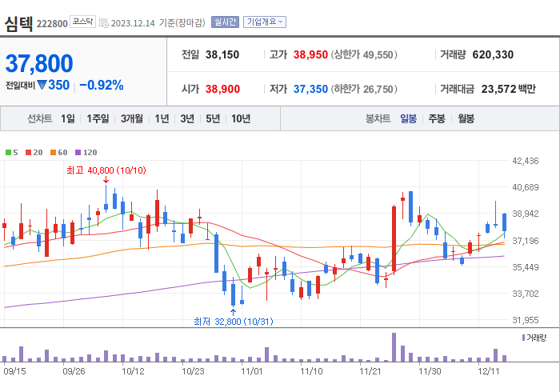Select the 1일 line chart tab
Screen dimensions: 560x392
(68, 118)
